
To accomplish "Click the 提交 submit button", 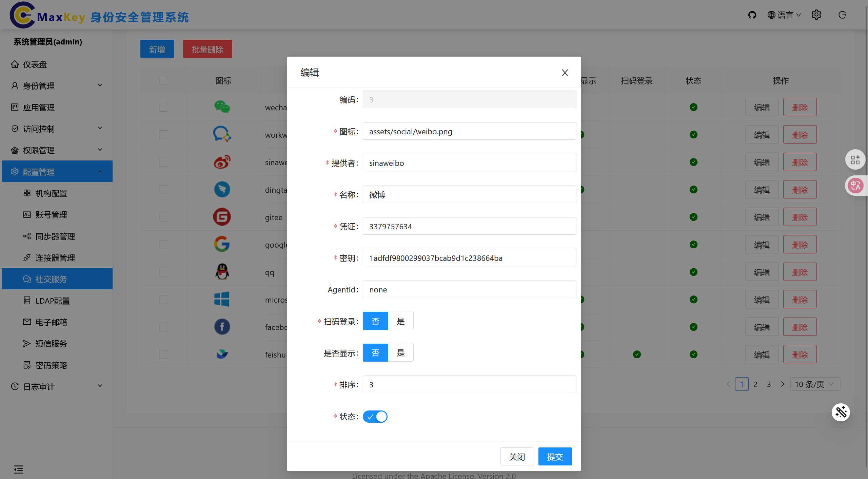I will point(555,457).
